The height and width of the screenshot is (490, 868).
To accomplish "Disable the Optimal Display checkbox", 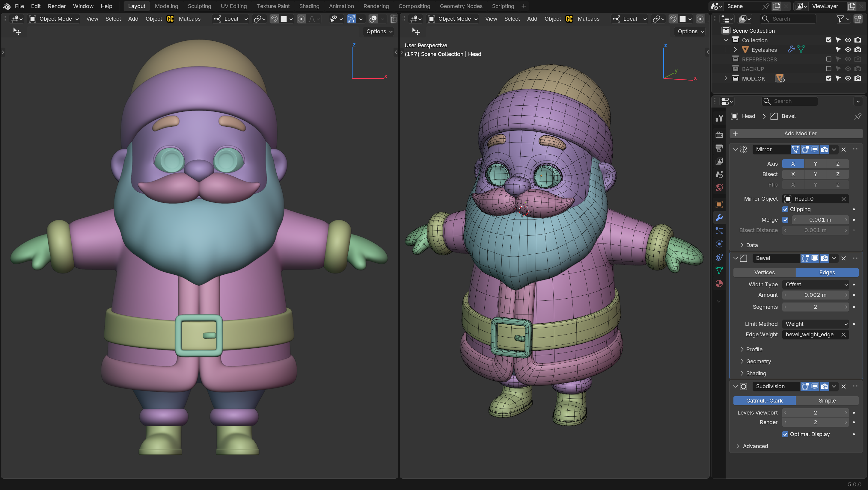I will point(785,434).
